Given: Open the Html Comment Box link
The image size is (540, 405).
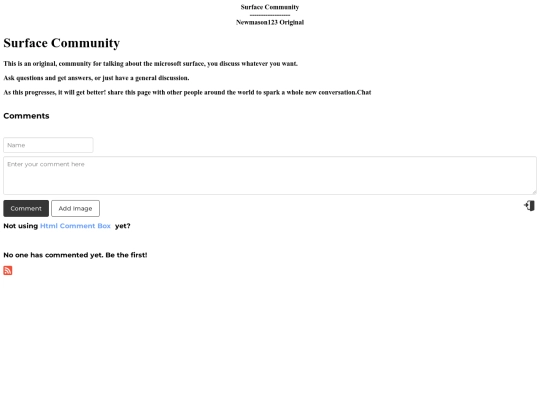Looking at the screenshot, I should (x=75, y=226).
